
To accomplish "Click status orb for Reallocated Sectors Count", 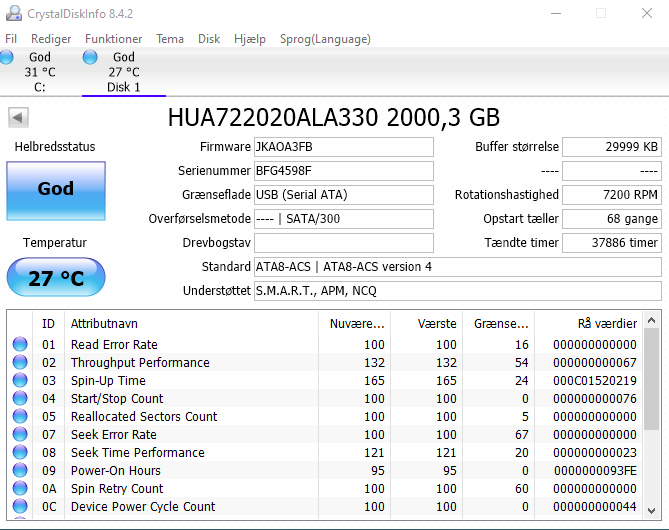I will (20, 416).
